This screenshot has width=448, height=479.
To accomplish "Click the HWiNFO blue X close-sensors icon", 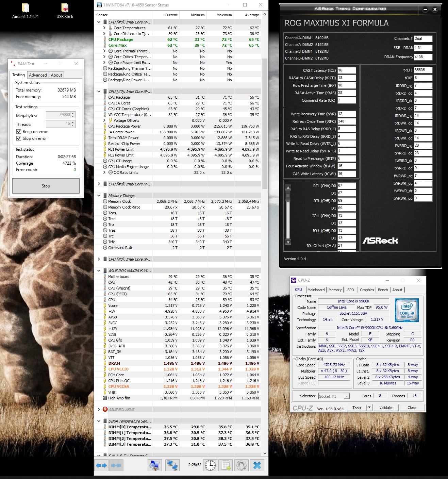I will click(x=258, y=465).
